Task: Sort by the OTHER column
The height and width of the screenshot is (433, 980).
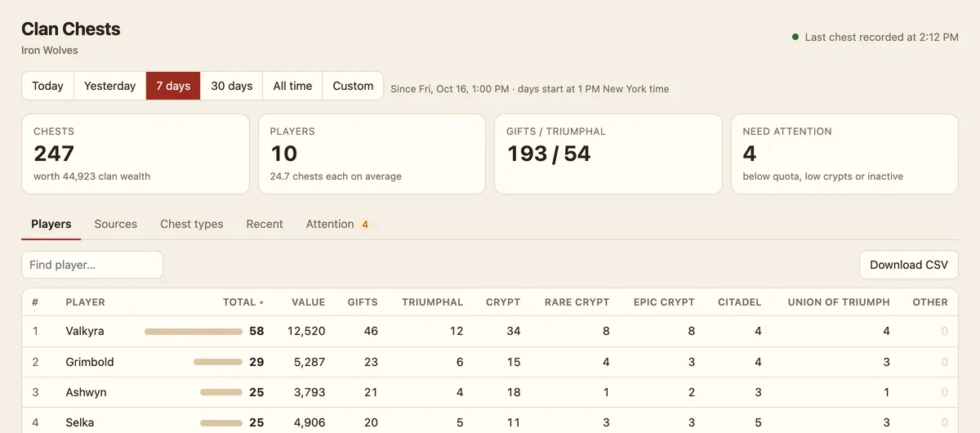Action: coord(930,302)
